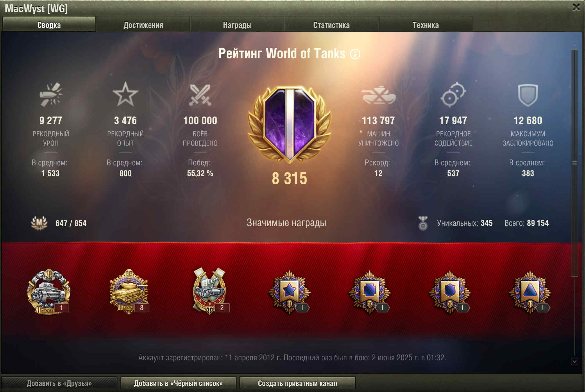Click Добавить в «Чёрный список» button
This screenshot has width=585, height=392.
pyautogui.click(x=178, y=383)
